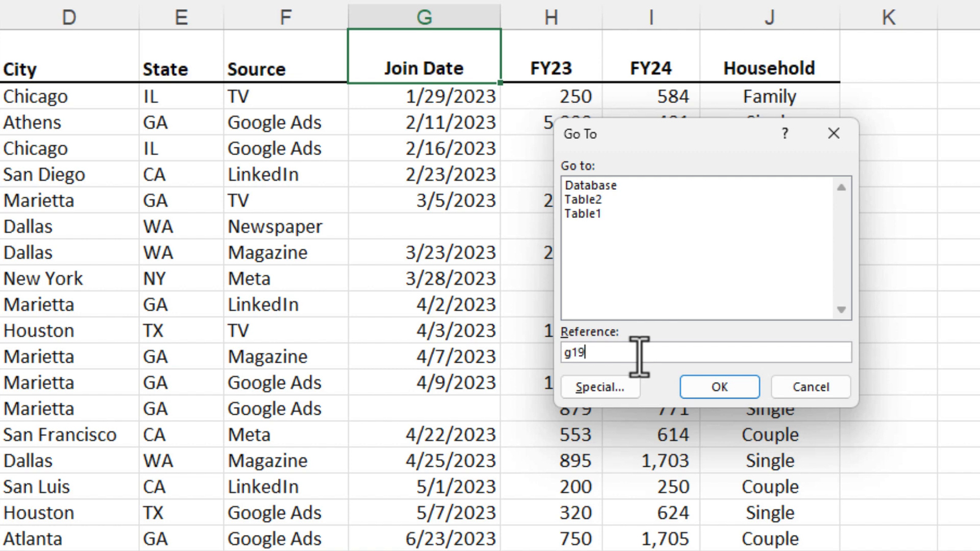Cancel the Go To dialog
This screenshot has width=980, height=551.
pos(810,386)
